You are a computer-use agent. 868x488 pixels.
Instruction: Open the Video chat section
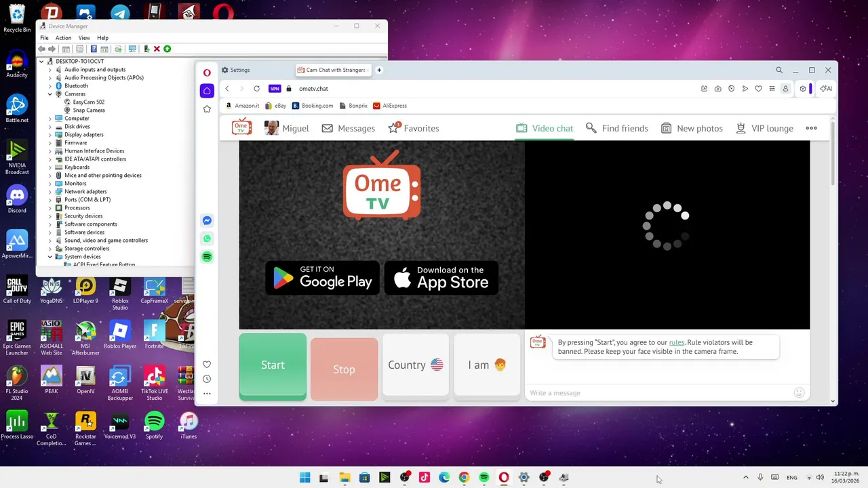pos(545,128)
